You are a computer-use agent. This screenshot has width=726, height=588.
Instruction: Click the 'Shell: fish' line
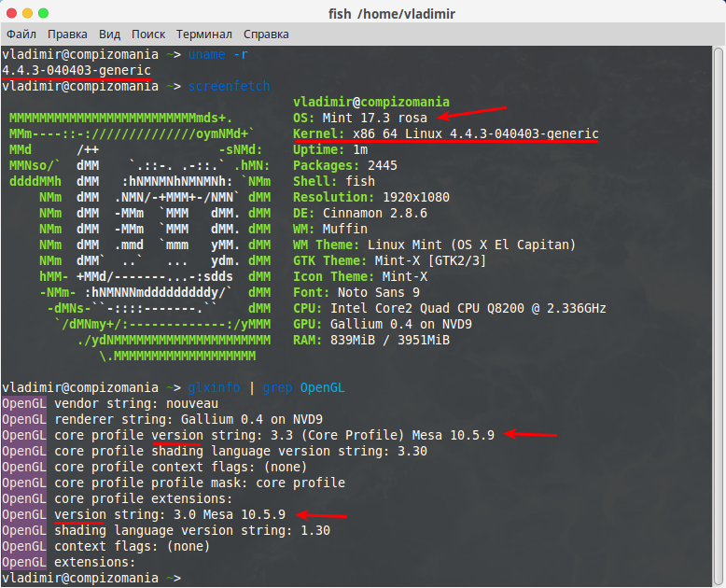click(x=334, y=181)
